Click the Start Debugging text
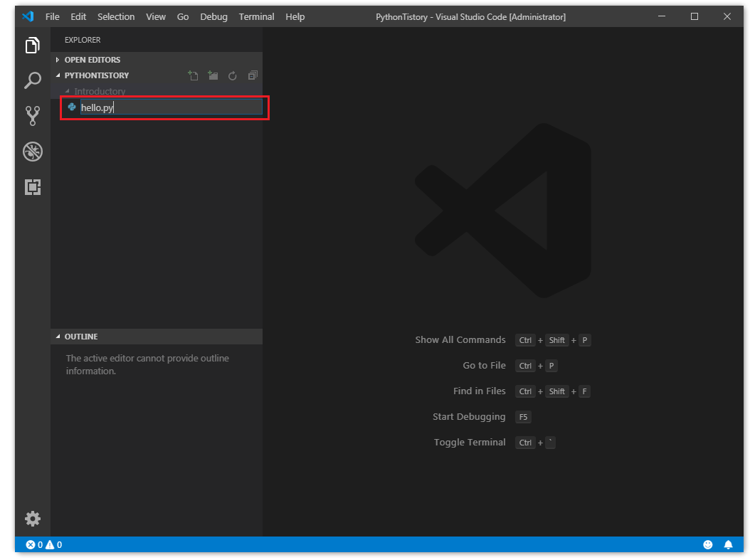 [469, 416]
